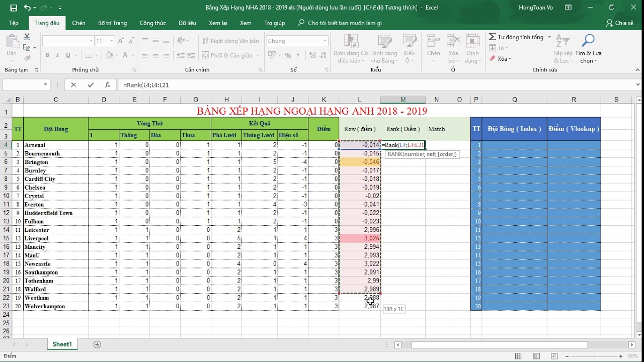The height and width of the screenshot is (362, 644).
Task: Activate the Format Painter brush
Action: 27,58
